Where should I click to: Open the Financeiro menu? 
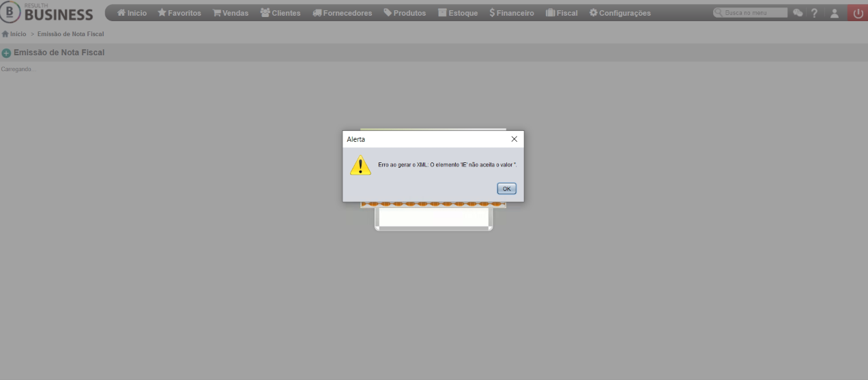512,13
